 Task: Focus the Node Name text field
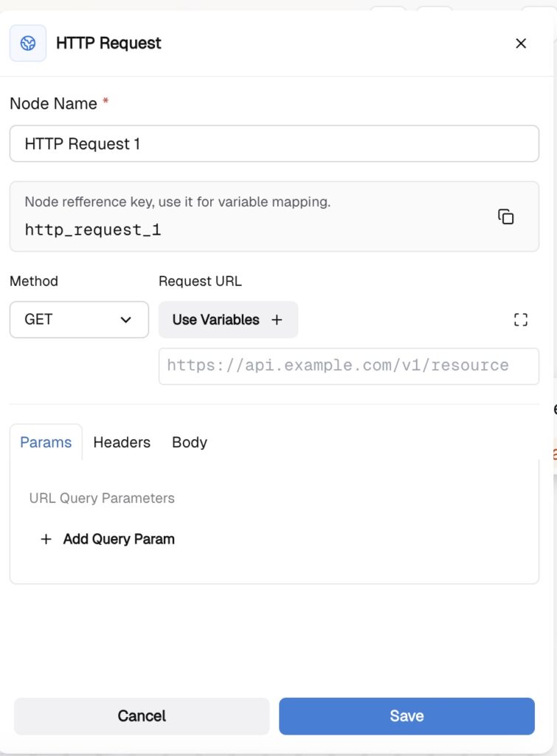(274, 144)
